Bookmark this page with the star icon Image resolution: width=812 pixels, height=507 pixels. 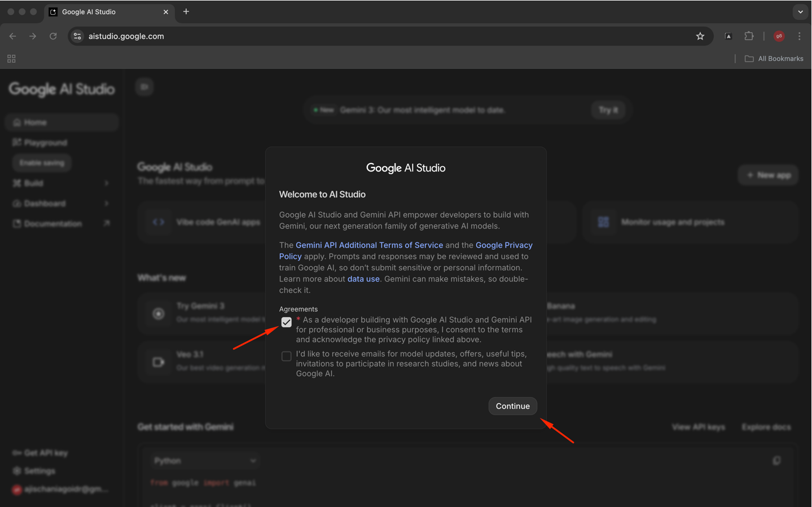point(700,36)
